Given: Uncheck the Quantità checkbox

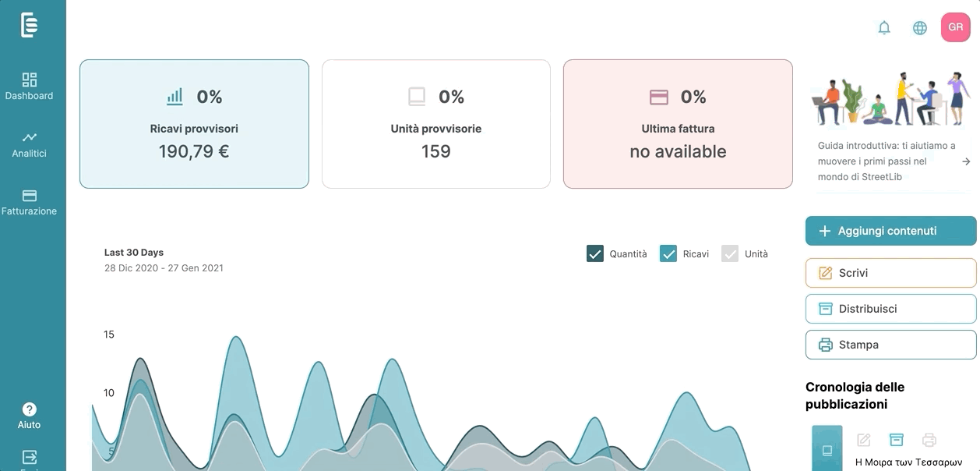Looking at the screenshot, I should click(x=595, y=253).
